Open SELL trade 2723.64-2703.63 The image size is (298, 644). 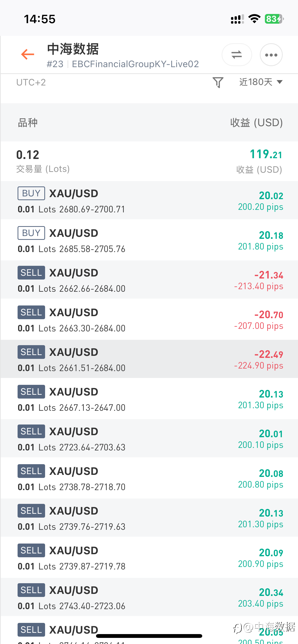pyautogui.click(x=149, y=438)
